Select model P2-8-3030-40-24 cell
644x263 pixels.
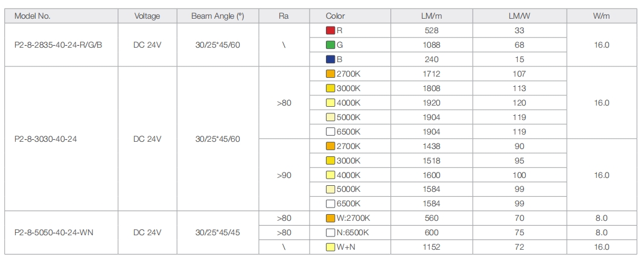(45, 139)
